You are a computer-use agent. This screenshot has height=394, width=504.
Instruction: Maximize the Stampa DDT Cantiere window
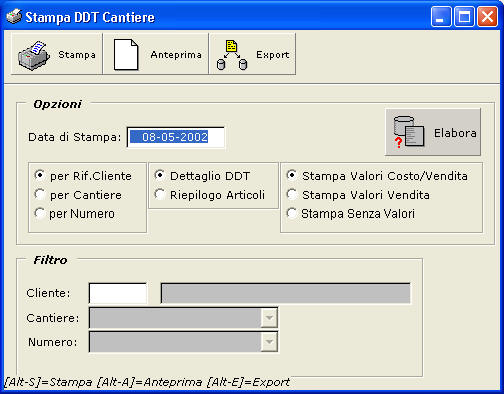(x=465, y=17)
